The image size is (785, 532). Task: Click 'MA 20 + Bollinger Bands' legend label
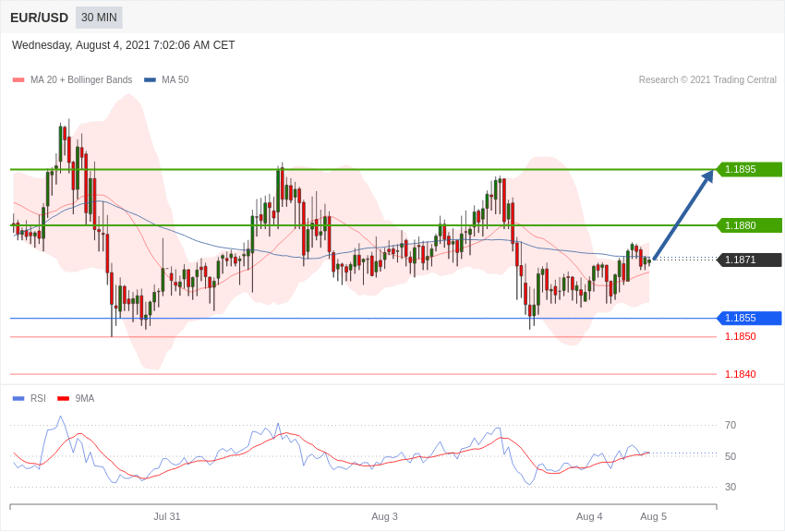point(81,80)
